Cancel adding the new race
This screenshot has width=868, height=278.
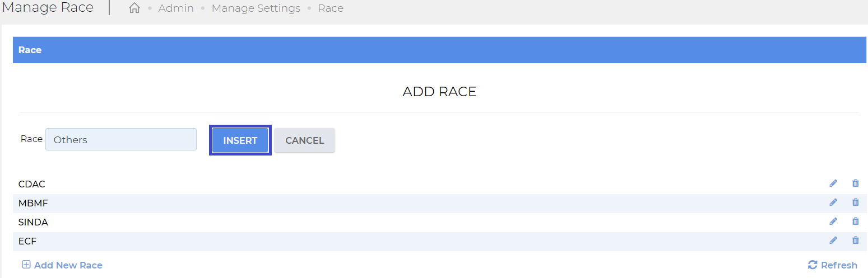pos(305,140)
